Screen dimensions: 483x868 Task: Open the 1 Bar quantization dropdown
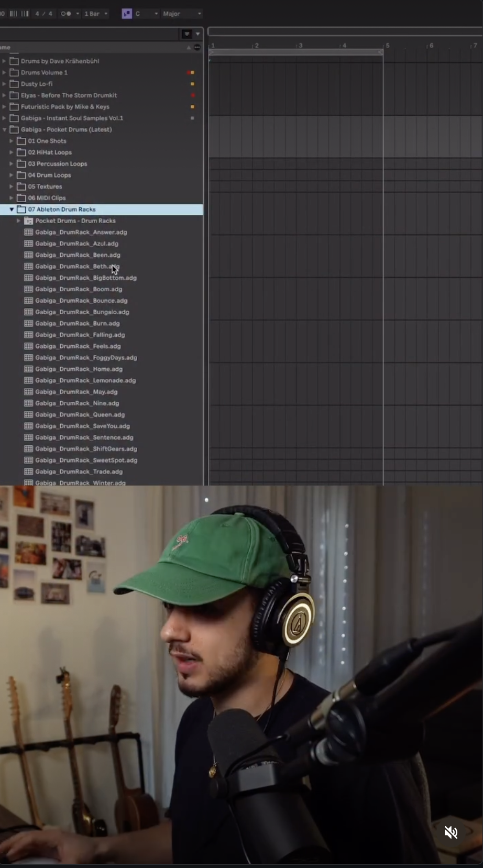tap(96, 14)
